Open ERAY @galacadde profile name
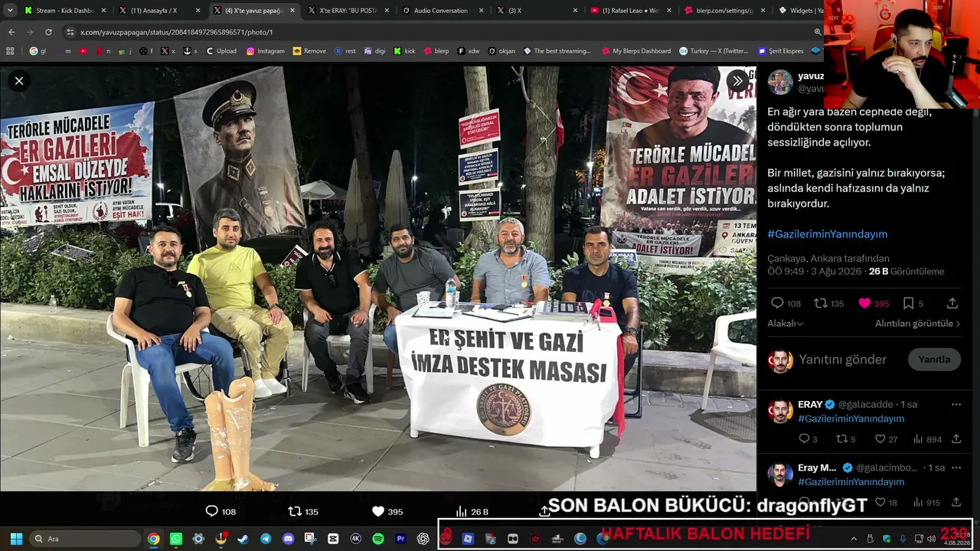The width and height of the screenshot is (980, 551). point(810,404)
